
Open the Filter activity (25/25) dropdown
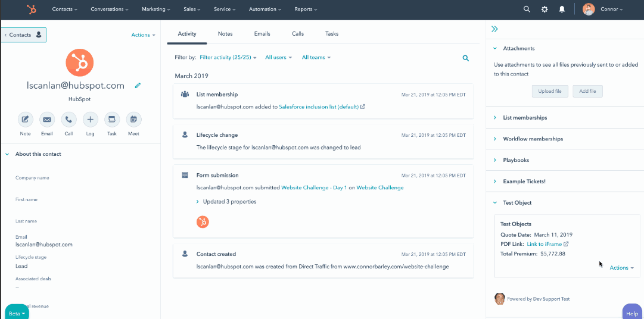(x=228, y=58)
